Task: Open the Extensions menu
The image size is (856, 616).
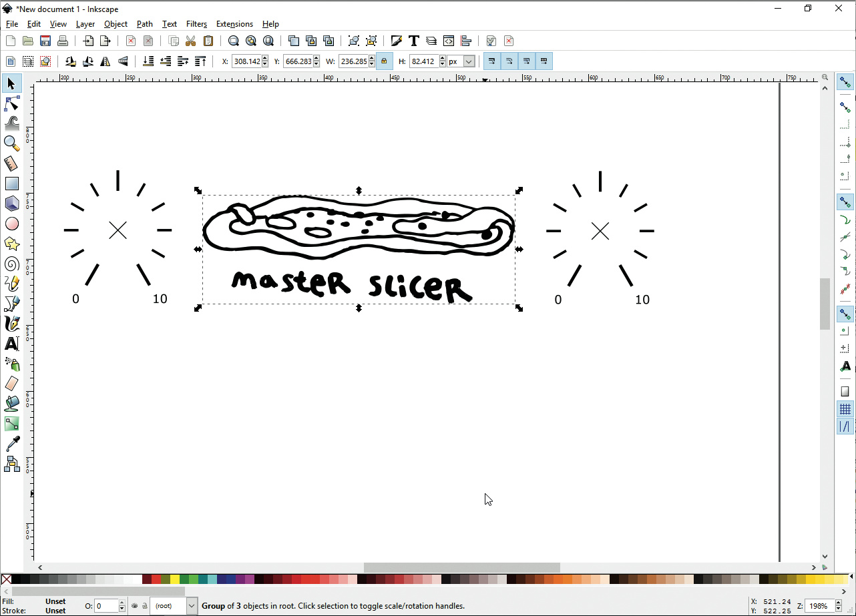Action: 234,24
